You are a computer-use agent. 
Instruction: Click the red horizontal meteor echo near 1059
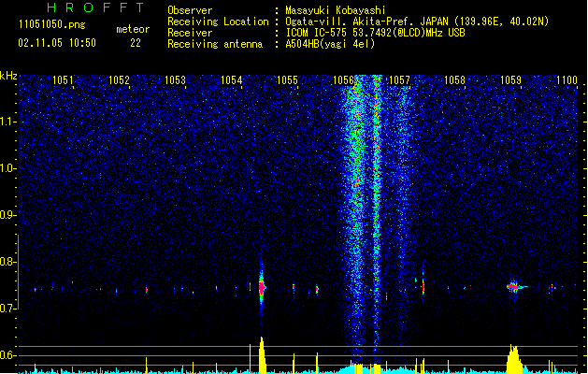(x=514, y=287)
